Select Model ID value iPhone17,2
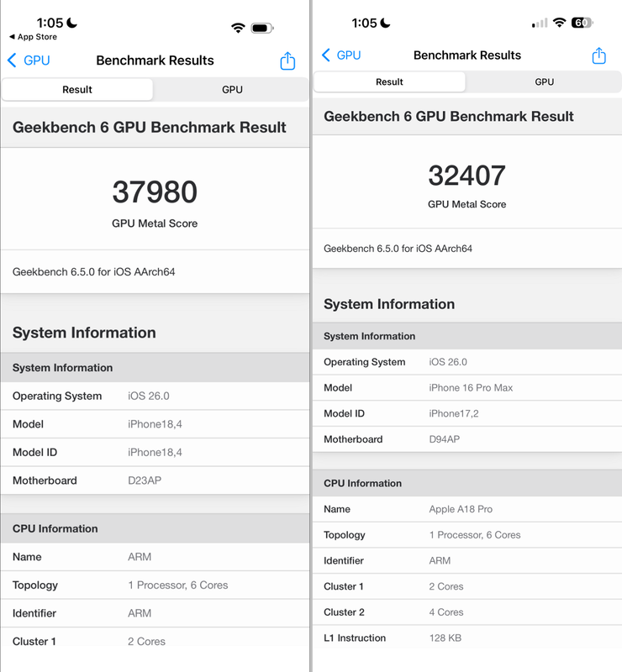The width and height of the screenshot is (622, 672). point(453,413)
